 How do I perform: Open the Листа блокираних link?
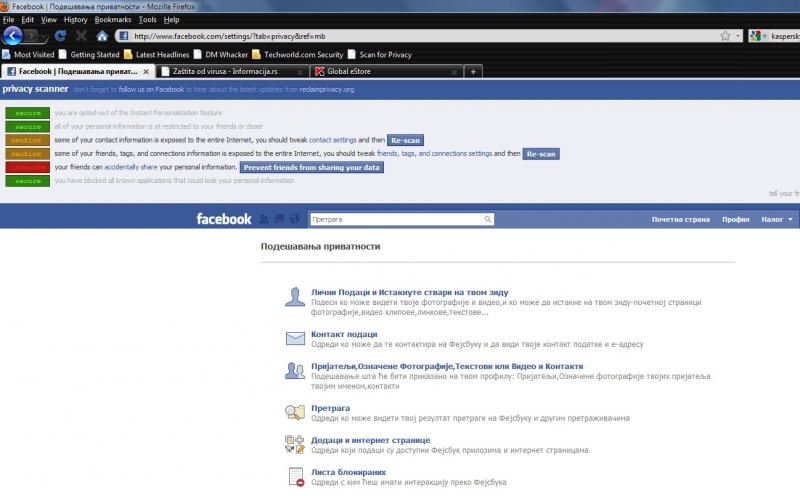pos(348,473)
